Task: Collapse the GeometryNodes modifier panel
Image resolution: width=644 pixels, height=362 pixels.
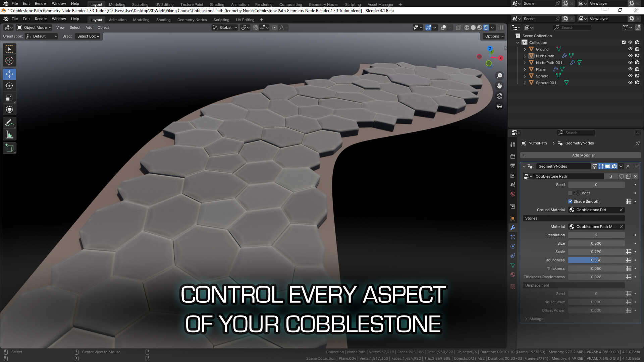Action: click(x=524, y=166)
